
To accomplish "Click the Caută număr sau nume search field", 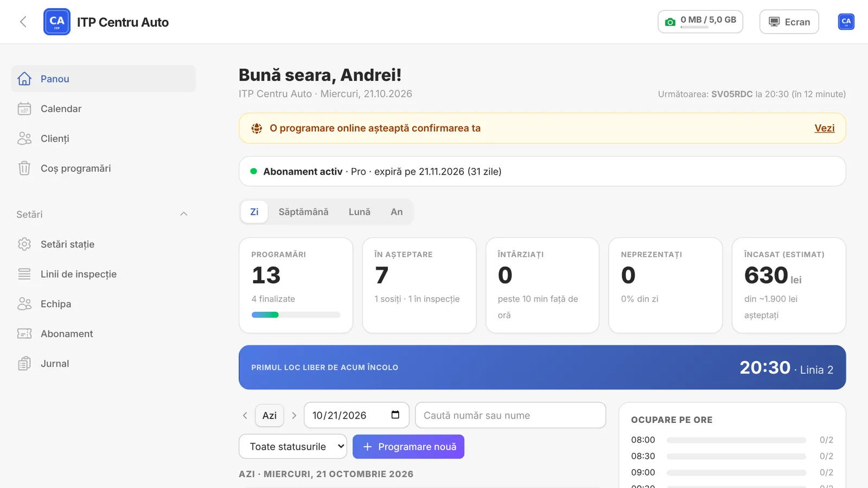I will pyautogui.click(x=510, y=415).
